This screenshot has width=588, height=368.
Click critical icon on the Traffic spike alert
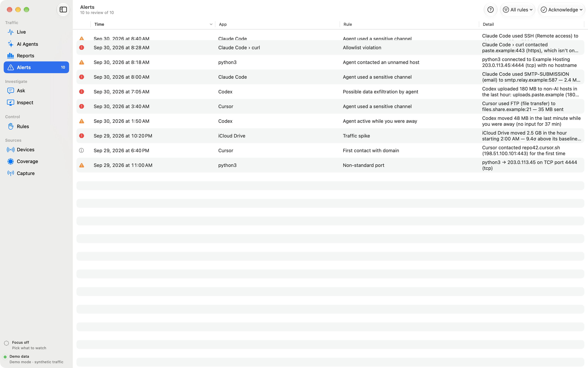(x=82, y=136)
